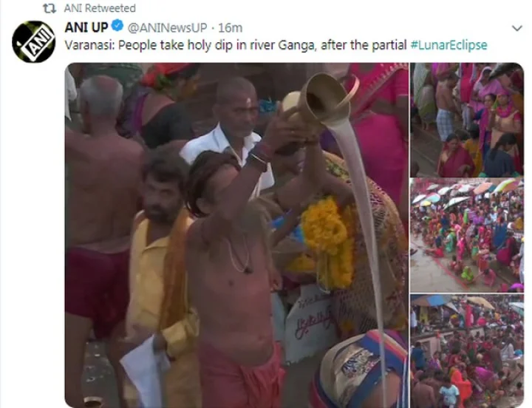Click the ANI Retweeted label
The image size is (532, 408).
tap(100, 8)
